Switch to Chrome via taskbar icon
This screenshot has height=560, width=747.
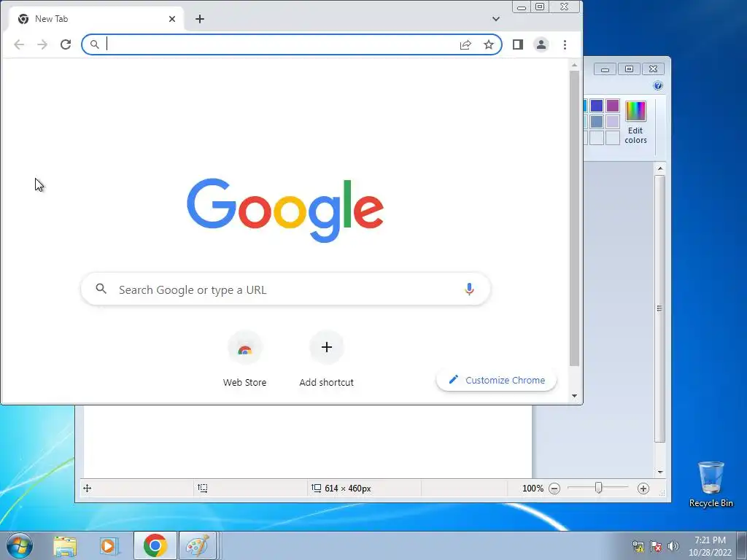[x=155, y=545]
